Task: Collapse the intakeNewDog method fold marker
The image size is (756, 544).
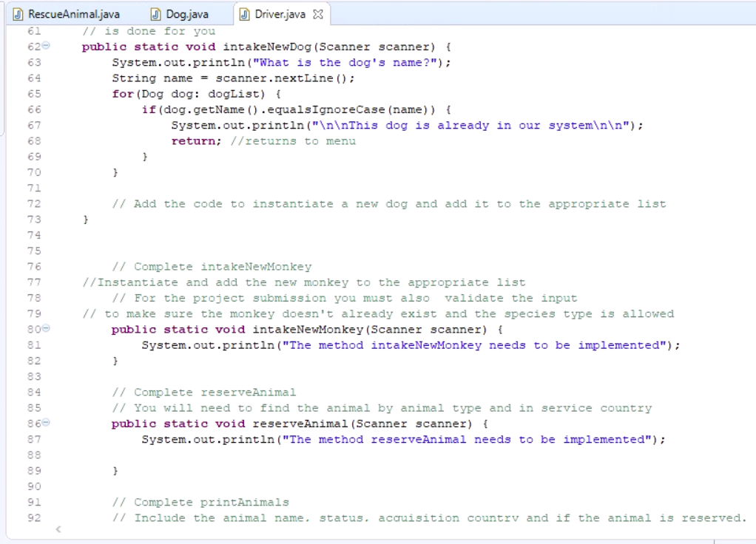Action: pos(46,46)
